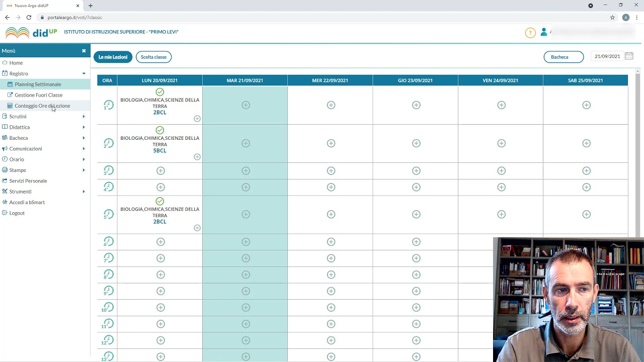The image size is (644, 362).
Task: Add lesson on MAR 21/09/2021 hour 1
Action: pyautogui.click(x=246, y=105)
